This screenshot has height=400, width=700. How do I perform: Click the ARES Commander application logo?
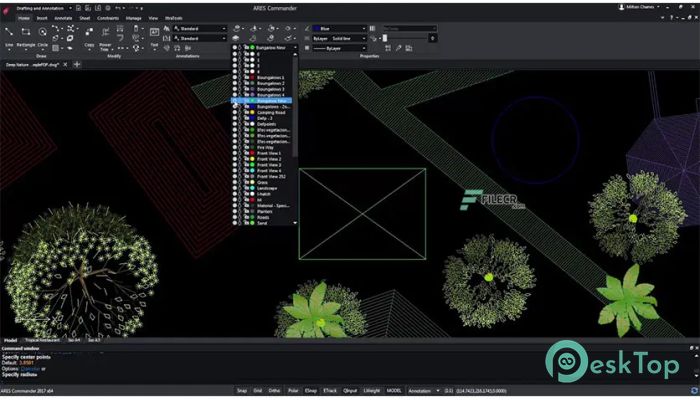[6, 11]
